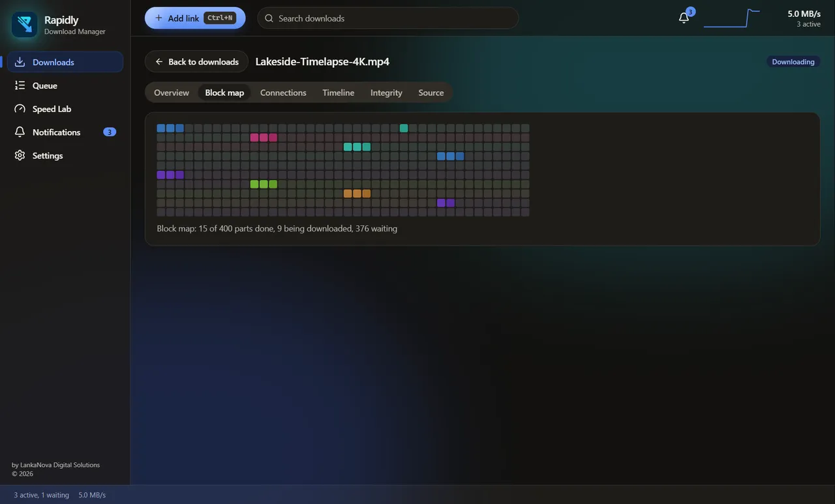This screenshot has height=504, width=835.
Task: Click the "Block map: 15 of 400 parts done" summary
Action: pyautogui.click(x=277, y=229)
